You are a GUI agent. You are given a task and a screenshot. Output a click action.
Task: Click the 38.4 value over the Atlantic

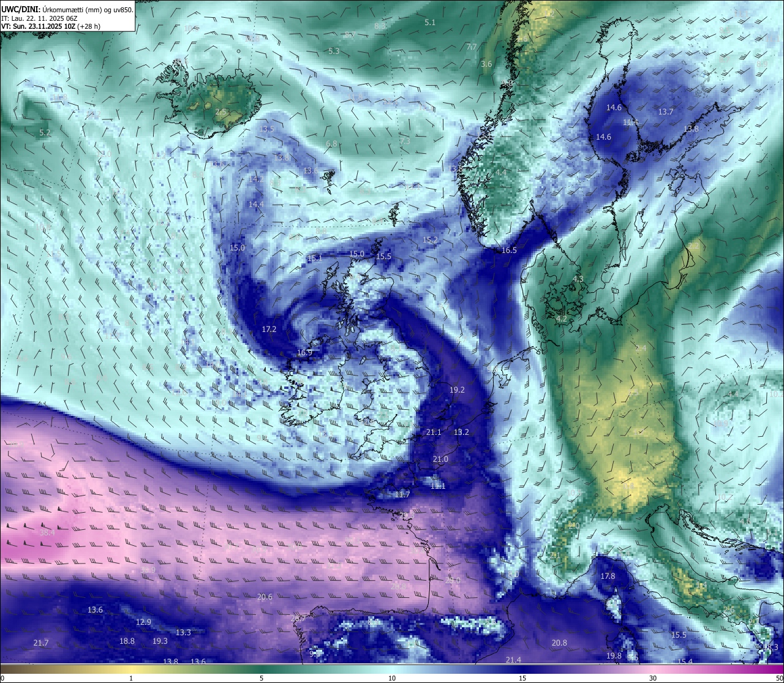(x=47, y=533)
